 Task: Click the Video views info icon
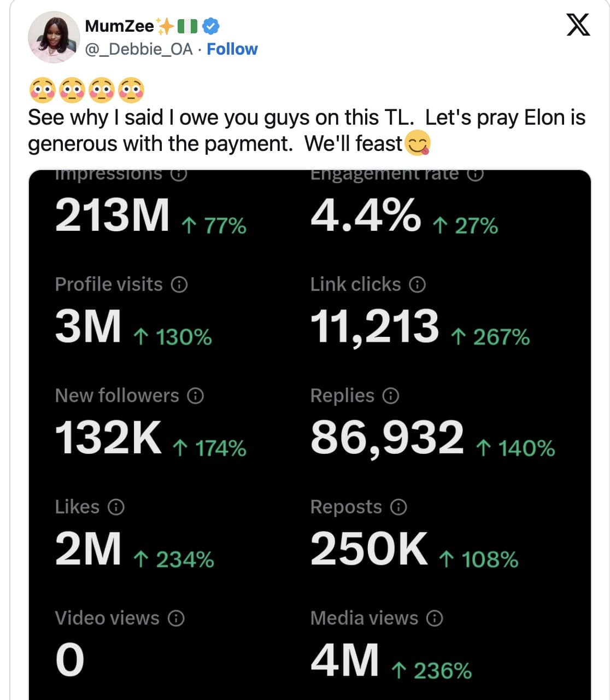176,619
